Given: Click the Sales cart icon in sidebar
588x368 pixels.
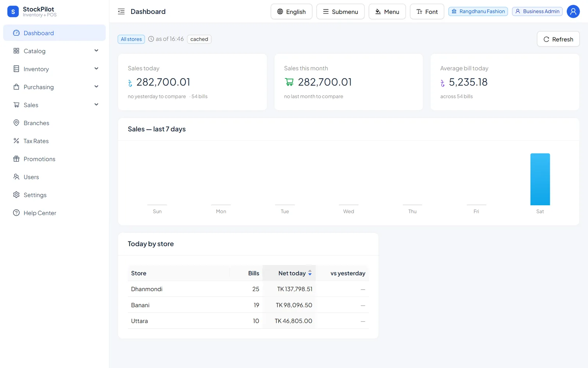Looking at the screenshot, I should pyautogui.click(x=16, y=105).
